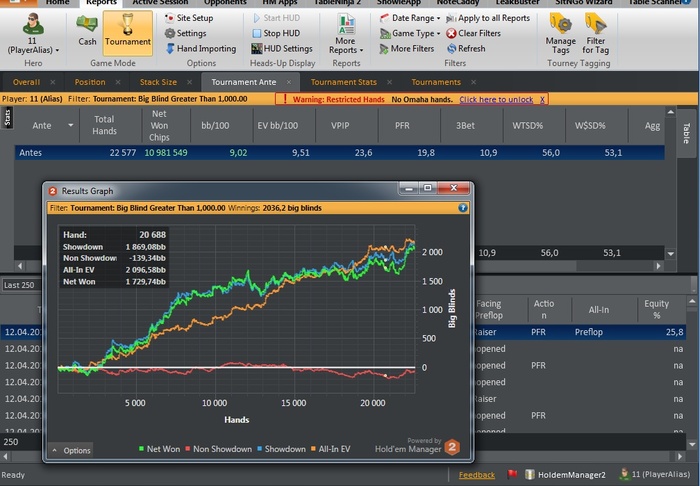
Task: Open Filter for Tag
Action: tap(596, 34)
